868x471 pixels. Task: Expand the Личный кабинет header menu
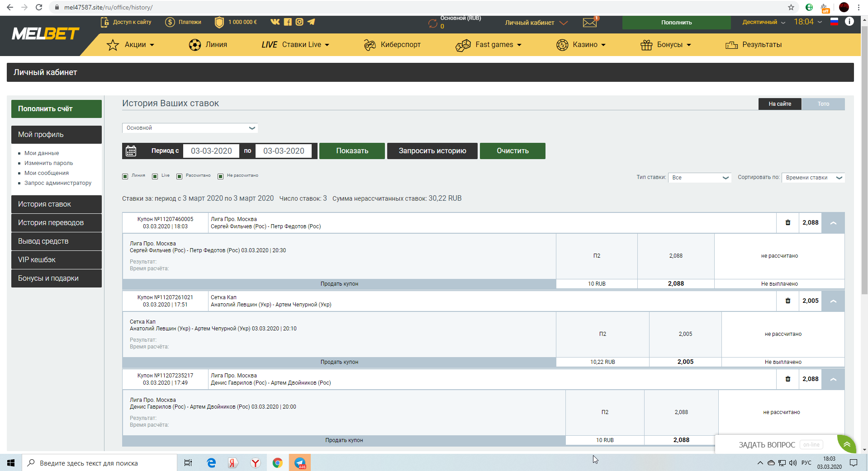pyautogui.click(x=536, y=23)
